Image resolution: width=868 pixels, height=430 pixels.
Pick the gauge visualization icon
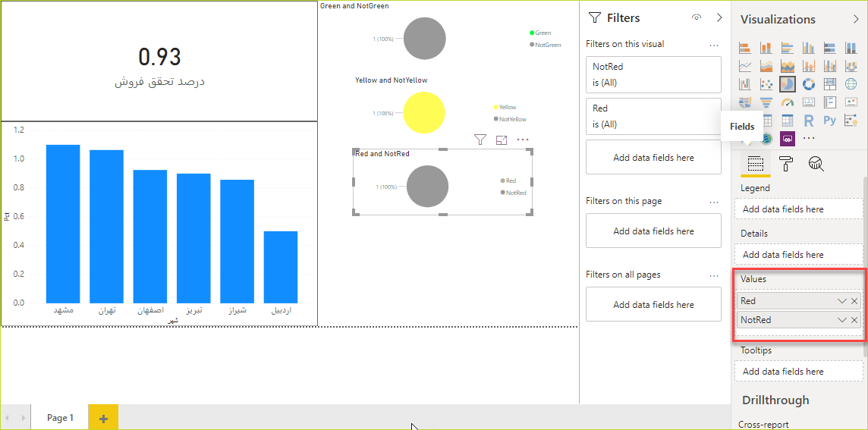tap(788, 102)
